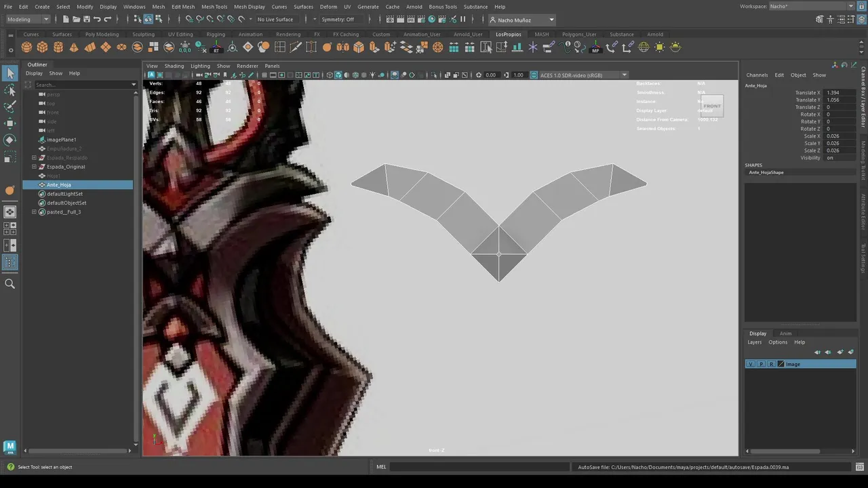Switch to the Sculpting shelf tab

pos(143,34)
